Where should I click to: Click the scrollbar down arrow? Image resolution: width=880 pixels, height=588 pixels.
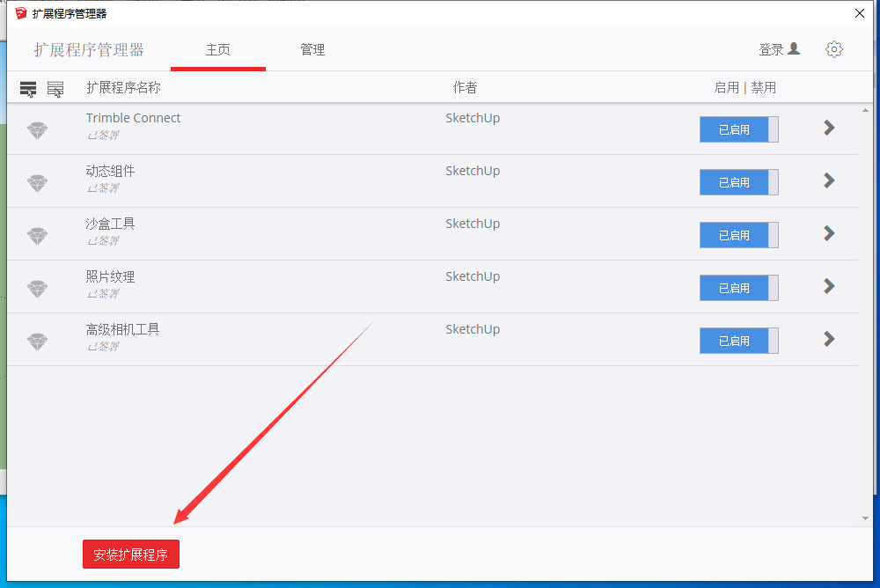coord(865,518)
